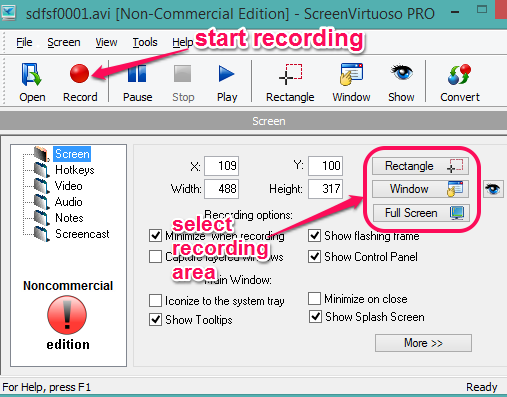Select Hotkeys in the settings tree
The height and width of the screenshot is (397, 507).
point(75,170)
